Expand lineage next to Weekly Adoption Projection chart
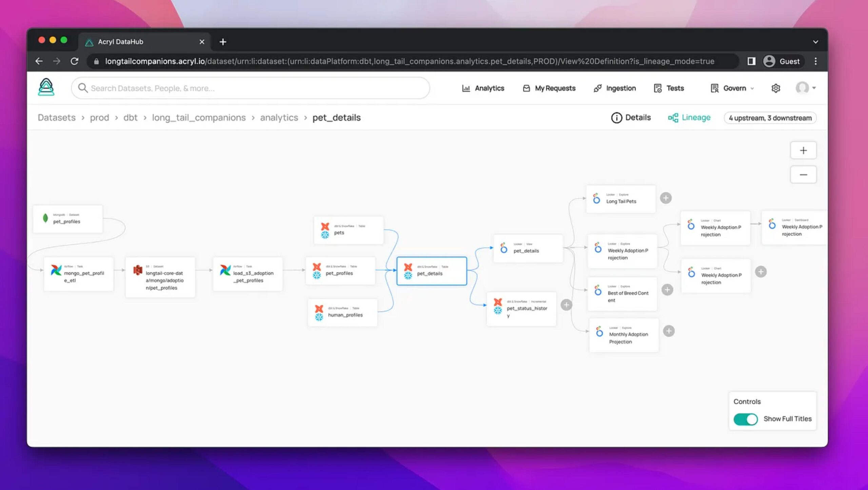868x490 pixels. 761,272
